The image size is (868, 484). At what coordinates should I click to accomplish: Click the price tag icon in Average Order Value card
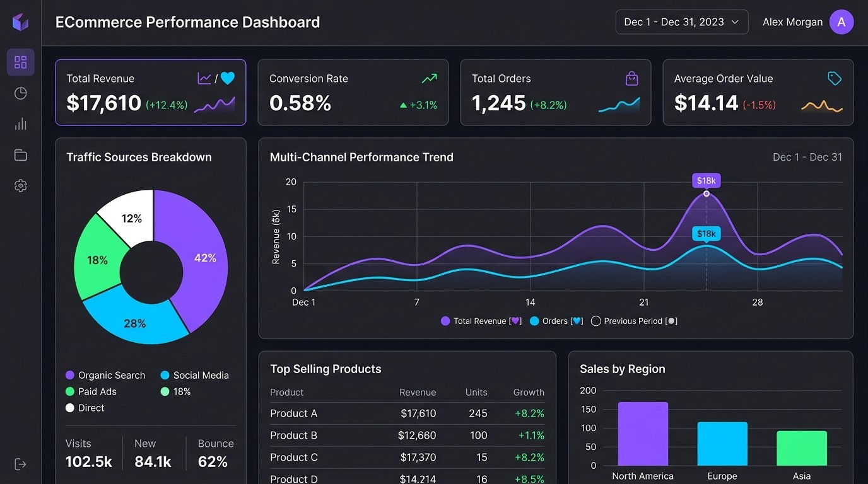coord(835,78)
